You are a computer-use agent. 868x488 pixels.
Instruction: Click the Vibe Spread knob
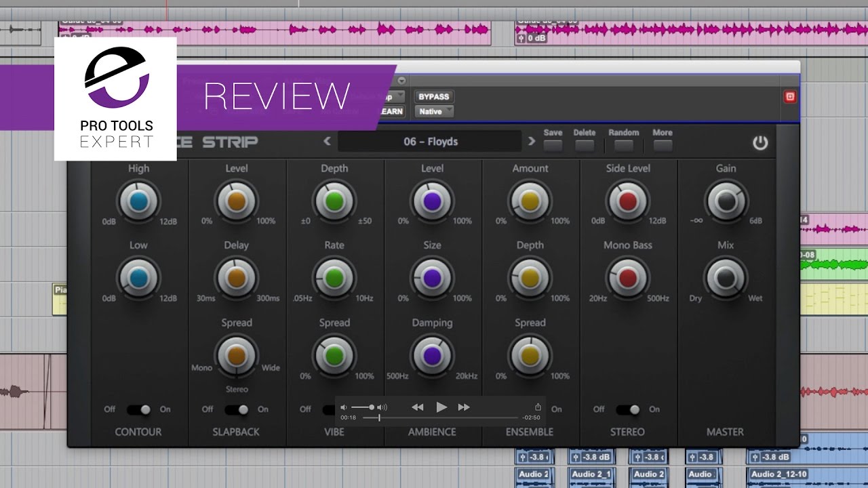coord(334,355)
